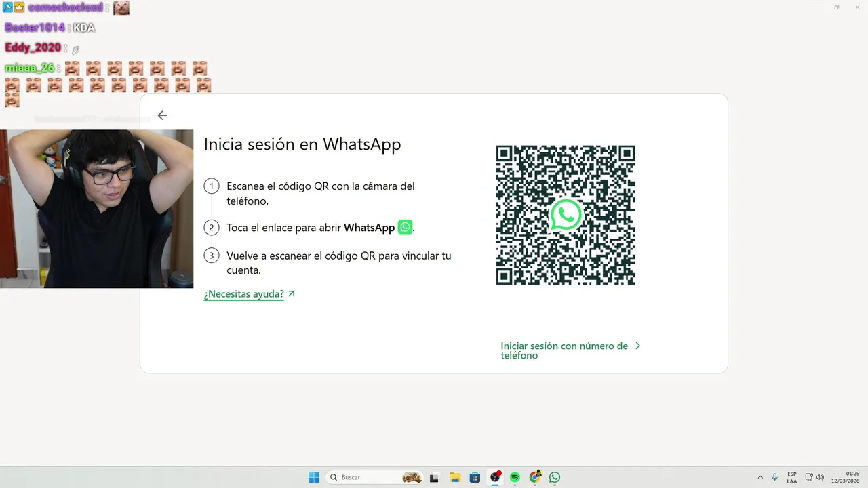Open Chrome from the taskbar
Image resolution: width=868 pixels, height=488 pixels.
point(535,477)
